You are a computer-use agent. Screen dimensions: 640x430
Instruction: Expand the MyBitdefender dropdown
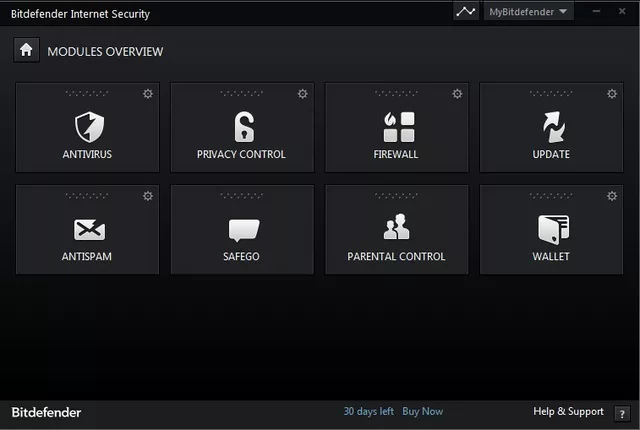tap(528, 12)
